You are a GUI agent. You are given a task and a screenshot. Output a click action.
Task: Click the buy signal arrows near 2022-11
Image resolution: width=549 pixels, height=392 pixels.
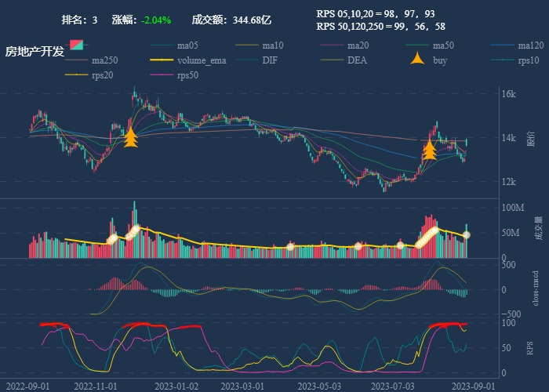(x=131, y=138)
